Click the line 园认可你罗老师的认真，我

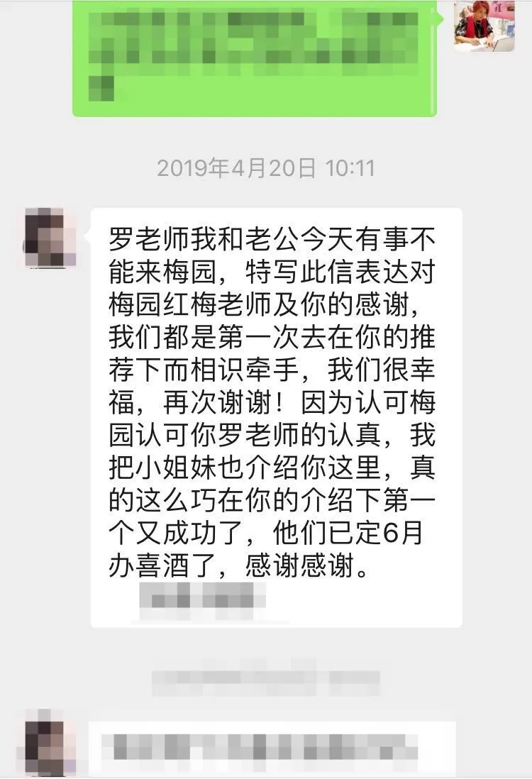[x=272, y=435]
